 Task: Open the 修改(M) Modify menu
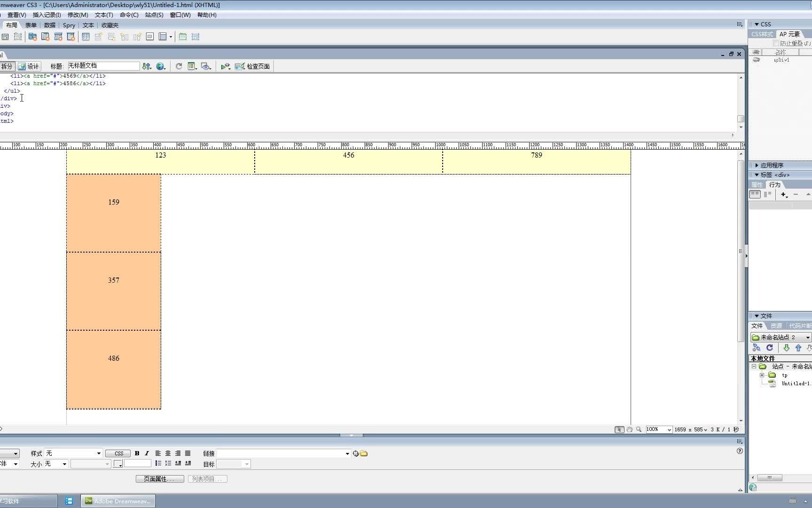click(x=78, y=15)
